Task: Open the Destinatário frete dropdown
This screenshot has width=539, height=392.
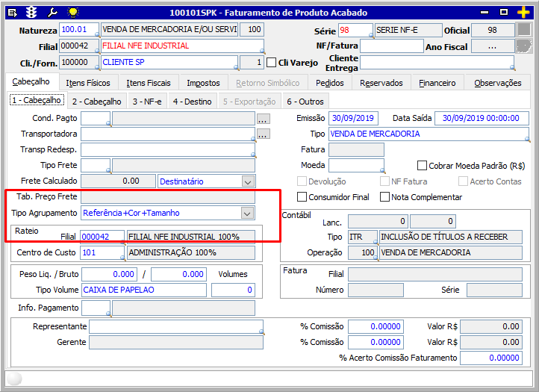Action: [x=247, y=181]
